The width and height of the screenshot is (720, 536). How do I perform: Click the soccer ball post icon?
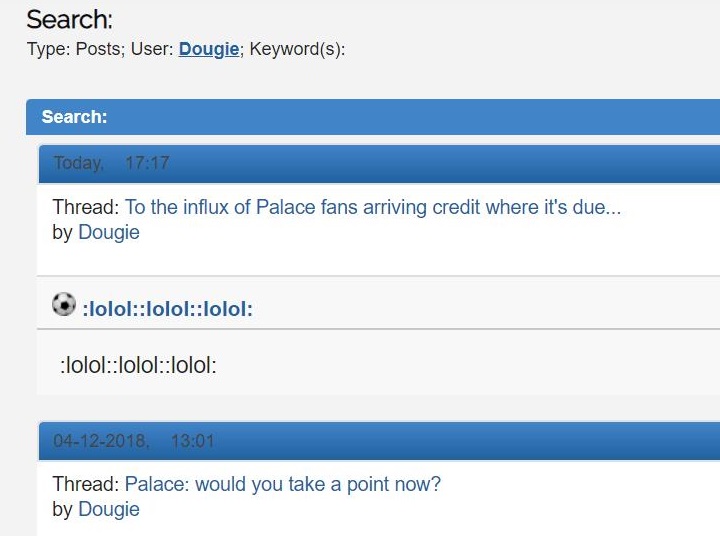coord(64,304)
